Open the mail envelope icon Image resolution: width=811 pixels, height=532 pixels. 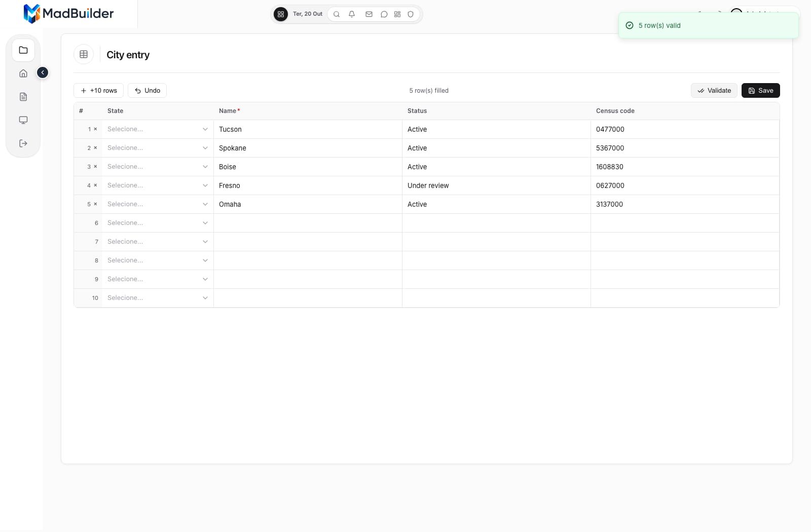(369, 14)
